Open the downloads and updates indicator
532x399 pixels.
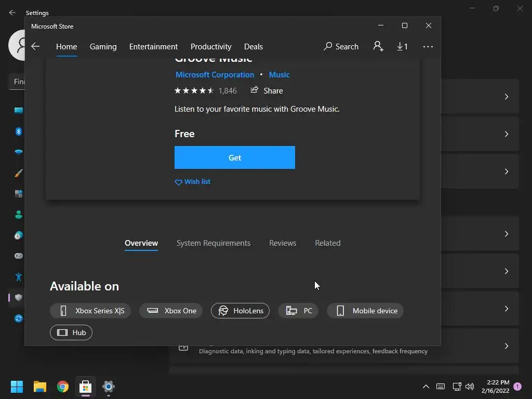point(403,46)
